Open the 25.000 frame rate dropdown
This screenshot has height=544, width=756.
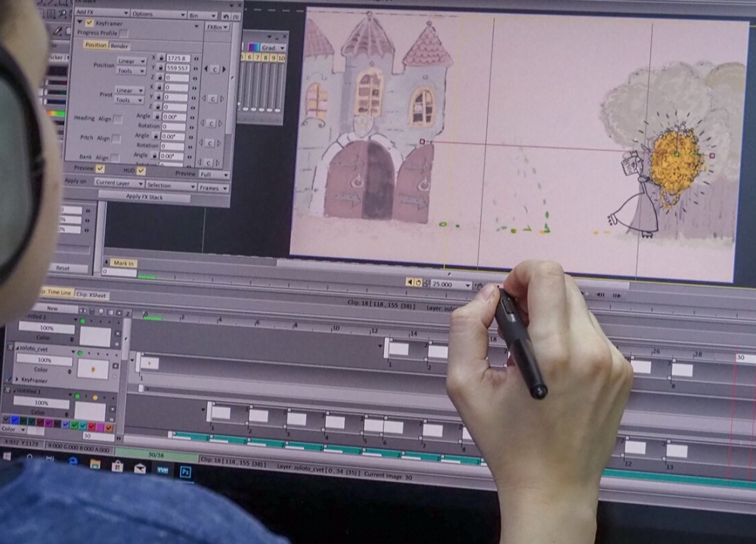click(x=451, y=284)
